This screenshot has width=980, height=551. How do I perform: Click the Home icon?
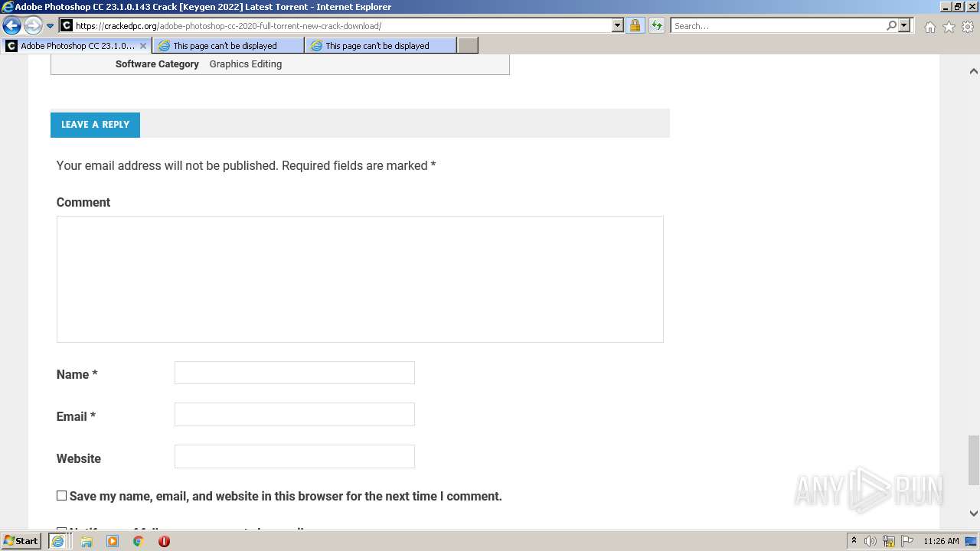(x=929, y=27)
